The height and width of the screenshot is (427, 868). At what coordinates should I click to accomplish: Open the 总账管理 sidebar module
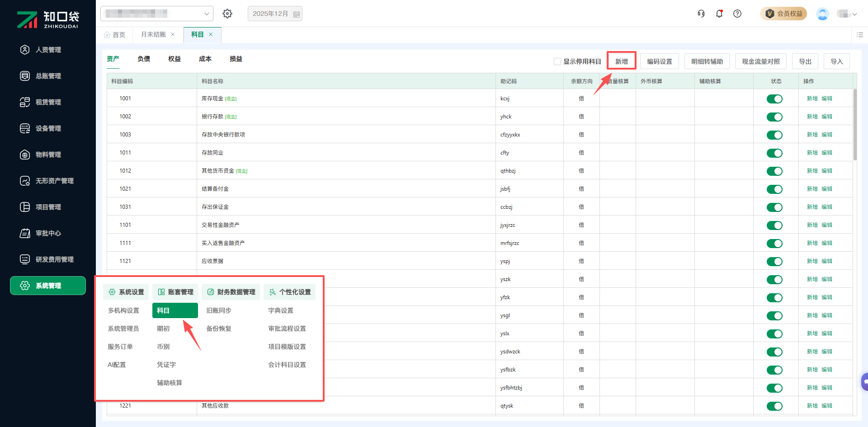click(47, 76)
